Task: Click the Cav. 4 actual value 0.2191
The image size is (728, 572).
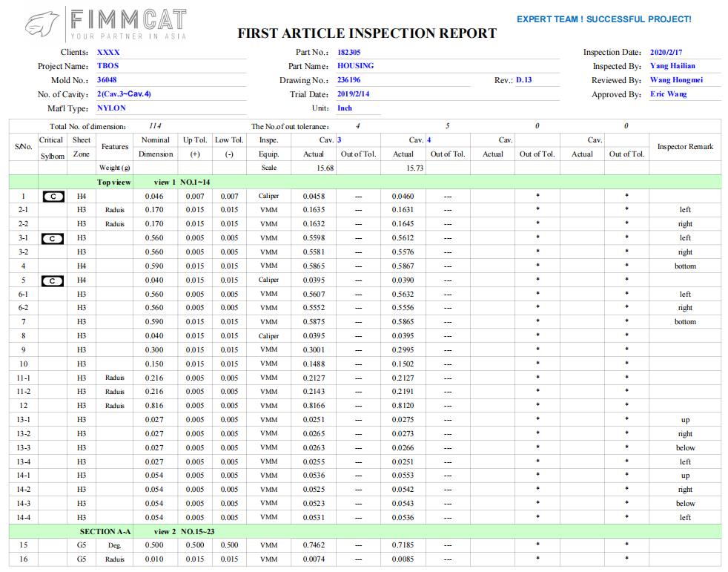Action: (403, 391)
